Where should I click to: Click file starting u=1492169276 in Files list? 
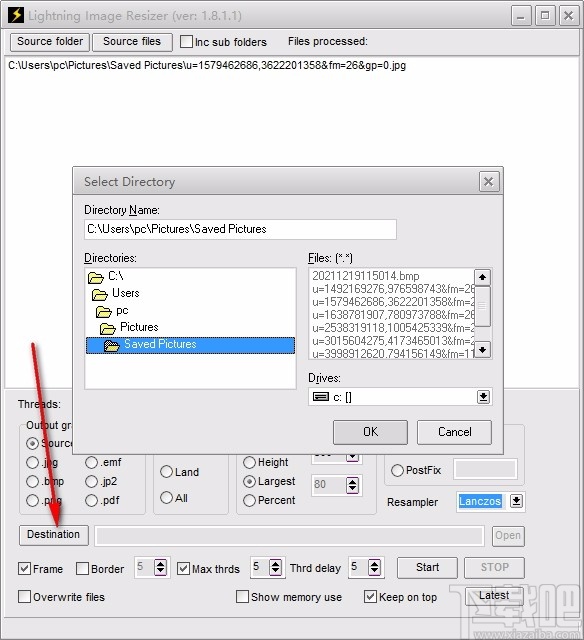tap(393, 289)
